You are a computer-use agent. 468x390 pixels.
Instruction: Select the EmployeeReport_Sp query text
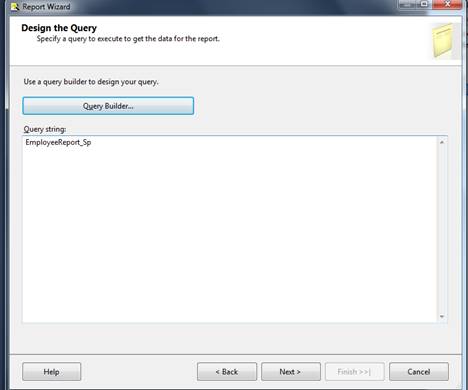(x=58, y=142)
